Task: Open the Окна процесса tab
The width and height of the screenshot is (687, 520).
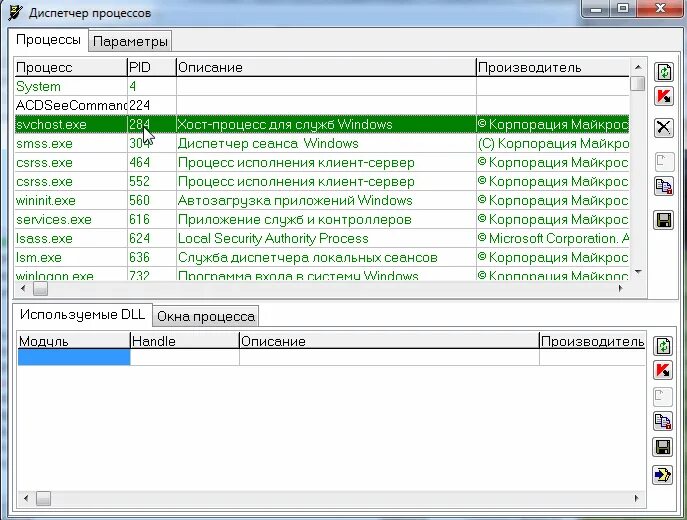Action: pyautogui.click(x=205, y=316)
